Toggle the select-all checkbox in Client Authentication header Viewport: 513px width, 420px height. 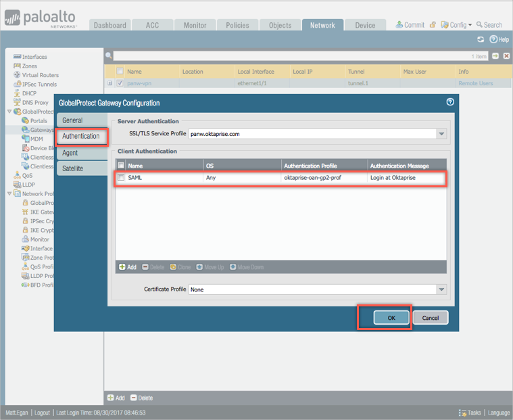pos(122,165)
